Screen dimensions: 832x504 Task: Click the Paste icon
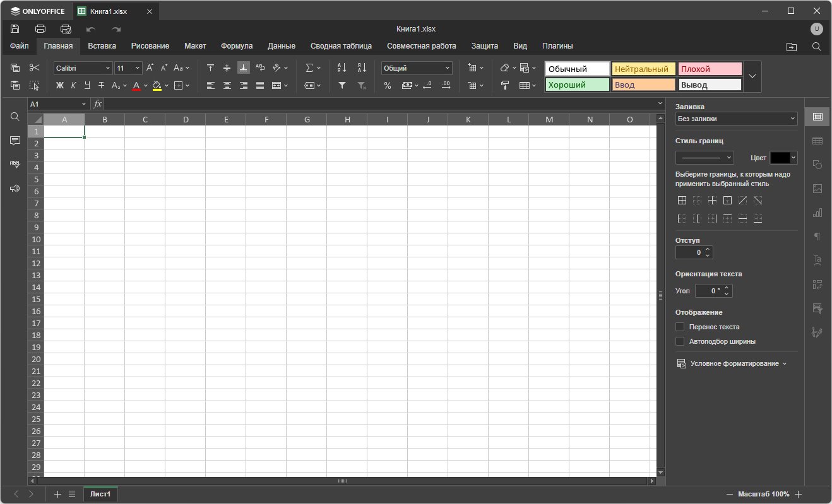[16, 85]
